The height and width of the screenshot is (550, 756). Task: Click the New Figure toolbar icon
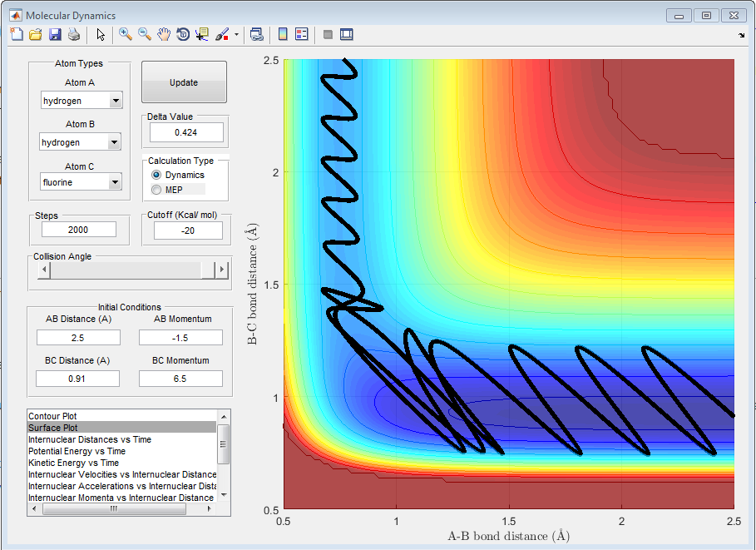click(x=17, y=34)
